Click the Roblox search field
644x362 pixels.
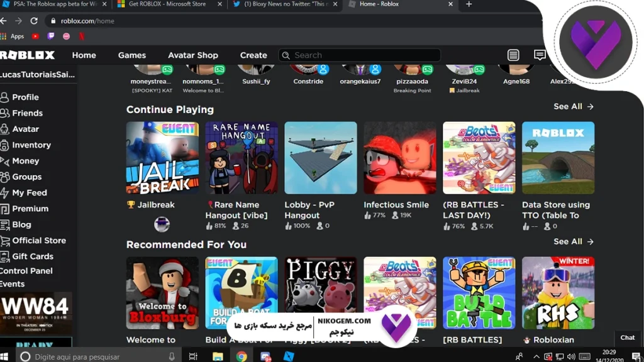[359, 55]
